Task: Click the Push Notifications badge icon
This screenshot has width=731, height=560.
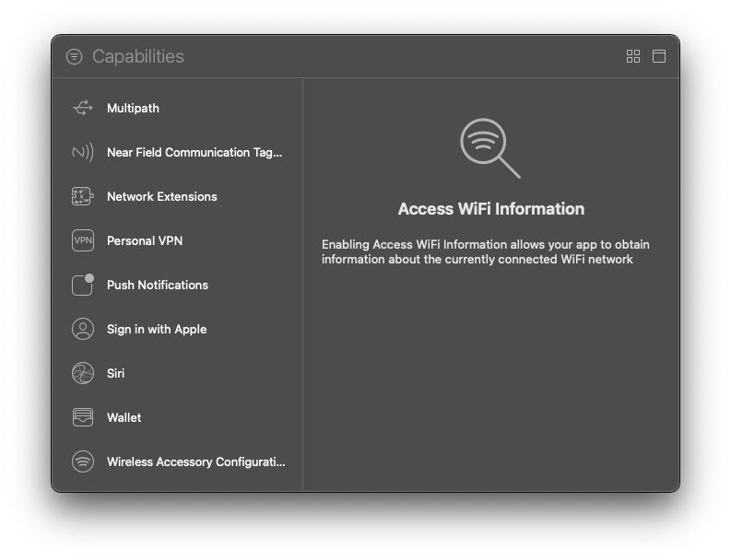Action: click(x=83, y=285)
